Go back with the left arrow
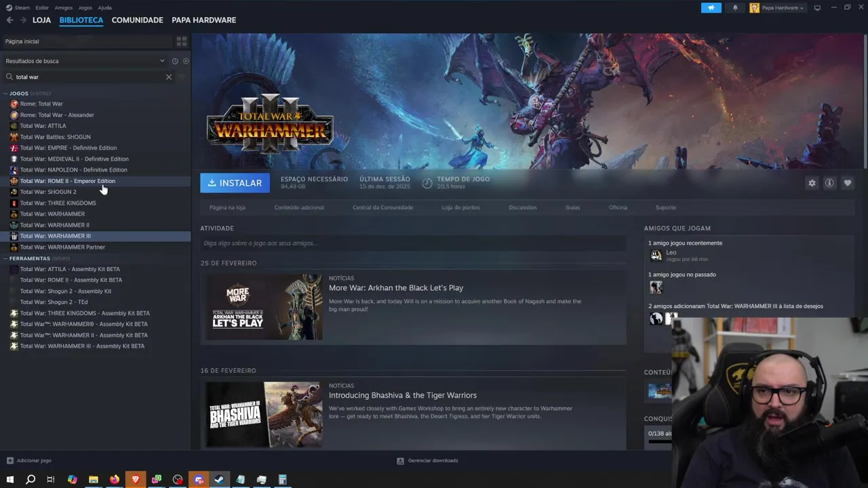Image resolution: width=868 pixels, height=488 pixels. coord(9,20)
